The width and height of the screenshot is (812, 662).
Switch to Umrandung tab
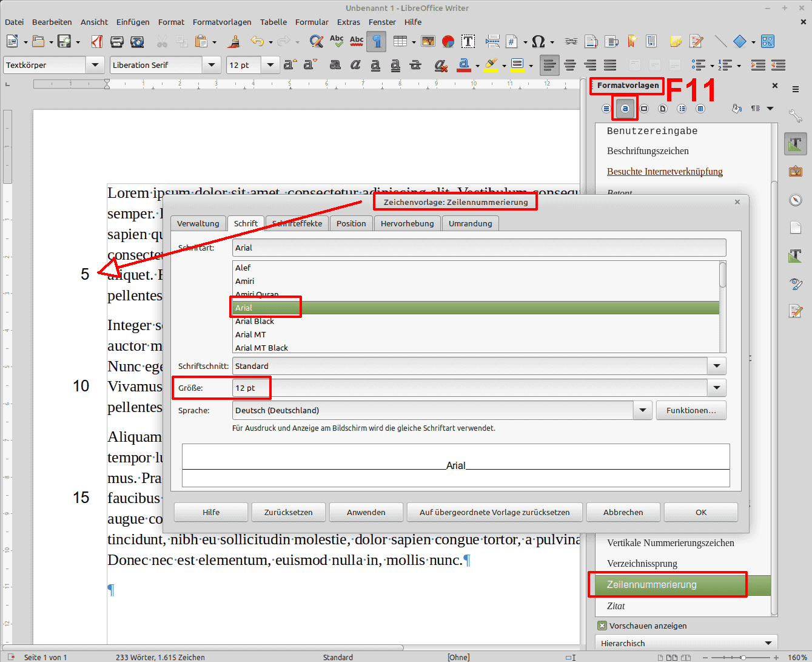coord(471,223)
